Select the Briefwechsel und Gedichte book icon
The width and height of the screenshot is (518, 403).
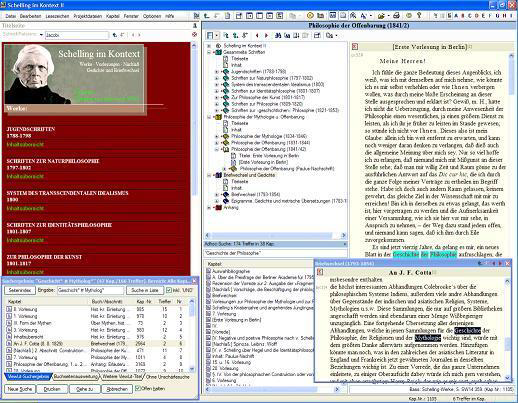[x=219, y=175]
